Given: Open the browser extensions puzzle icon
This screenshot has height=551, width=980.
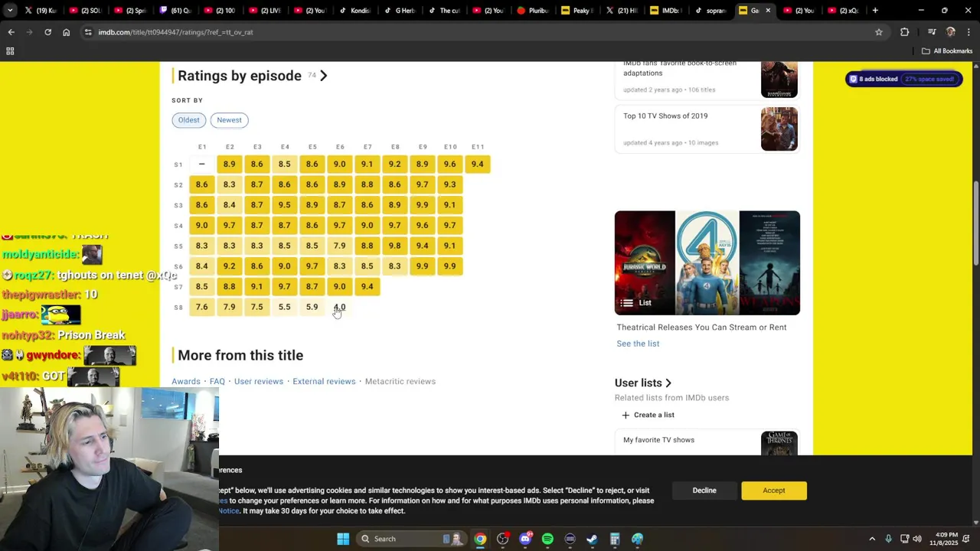Looking at the screenshot, I should pos(904,32).
